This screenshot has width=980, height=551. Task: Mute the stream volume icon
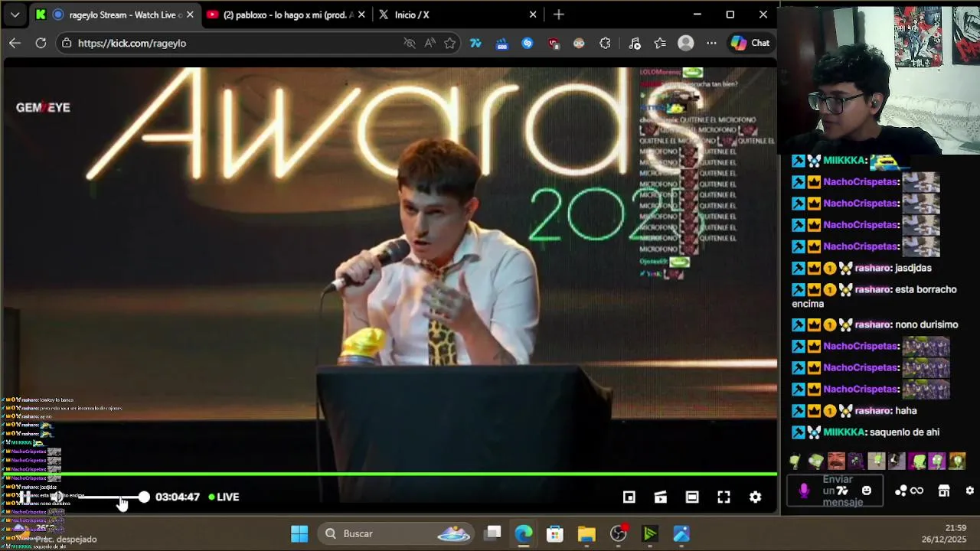pos(57,497)
